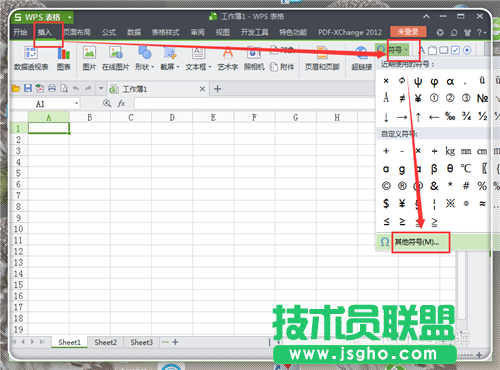The image size is (500, 370).
Task: Insert the ψ symbol from recent symbols
Action: [418, 81]
